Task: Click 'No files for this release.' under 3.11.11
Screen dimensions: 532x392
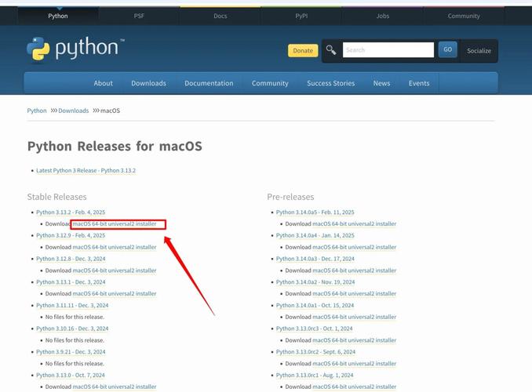Action: pyautogui.click(x=75, y=317)
